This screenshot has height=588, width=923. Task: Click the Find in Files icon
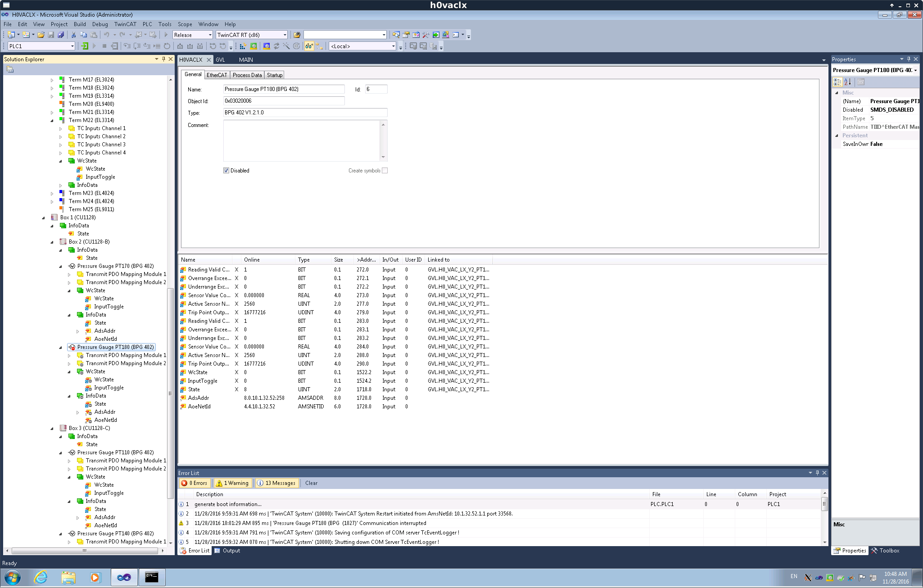[x=297, y=35]
